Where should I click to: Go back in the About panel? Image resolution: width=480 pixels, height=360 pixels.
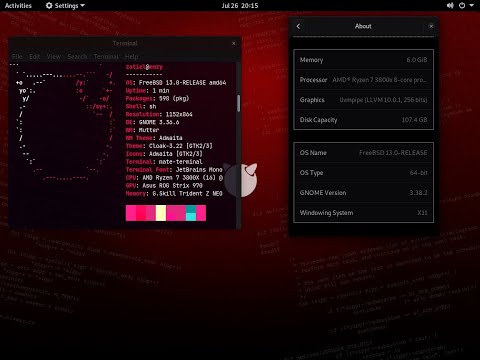point(298,26)
